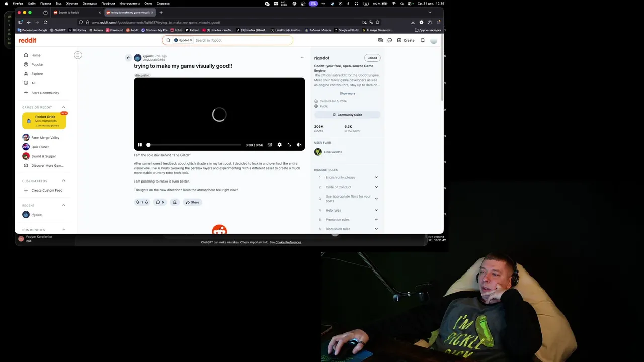Toggle video captions
Viewport: 644px width, 362px height.
click(270, 145)
